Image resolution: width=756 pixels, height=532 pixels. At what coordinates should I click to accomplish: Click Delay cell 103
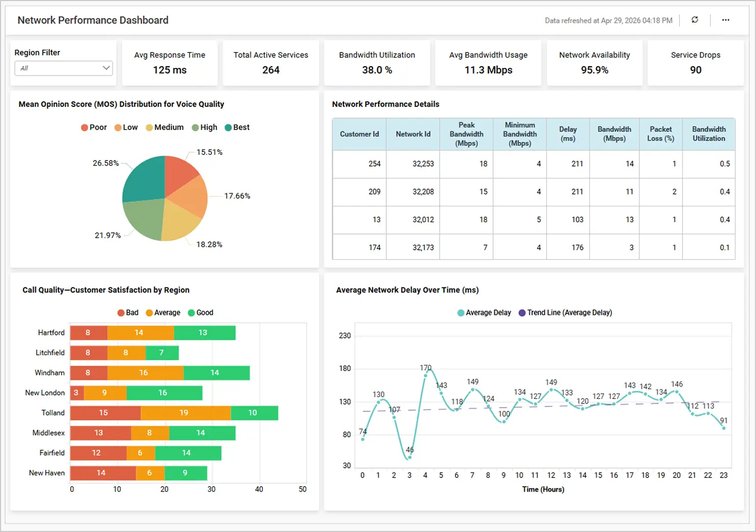pos(568,220)
